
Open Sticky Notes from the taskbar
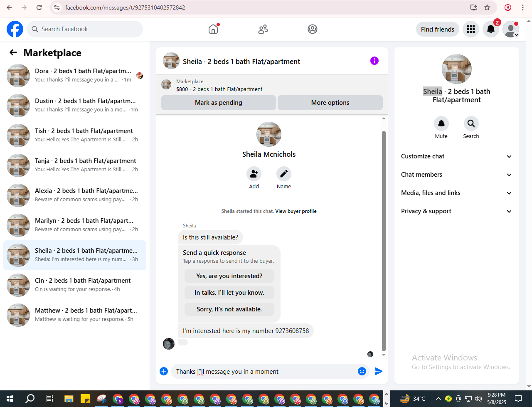[85, 399]
